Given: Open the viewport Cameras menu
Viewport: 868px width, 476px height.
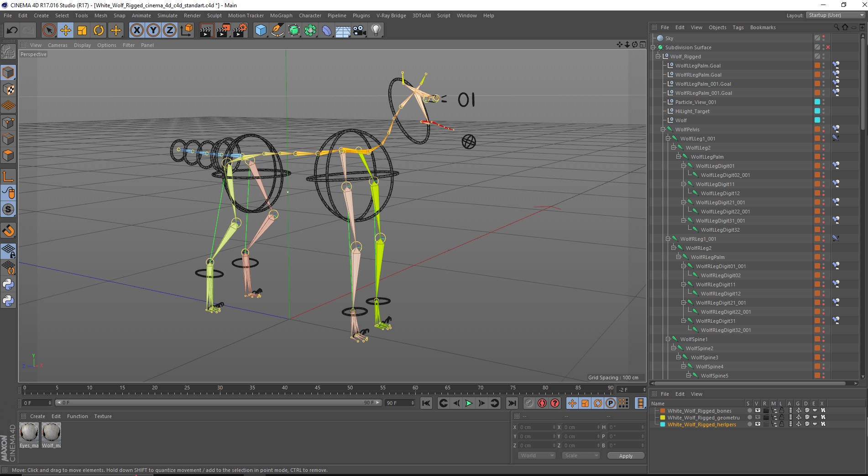Looking at the screenshot, I should coord(58,45).
